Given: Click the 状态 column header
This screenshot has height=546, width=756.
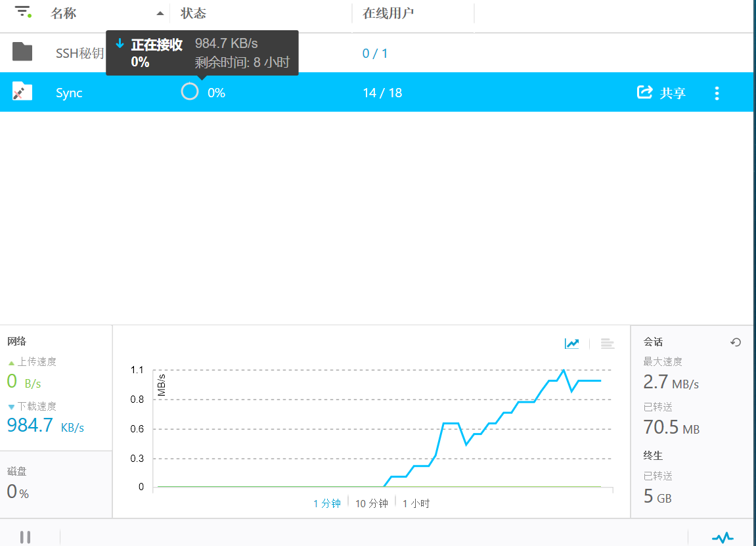Looking at the screenshot, I should point(194,14).
